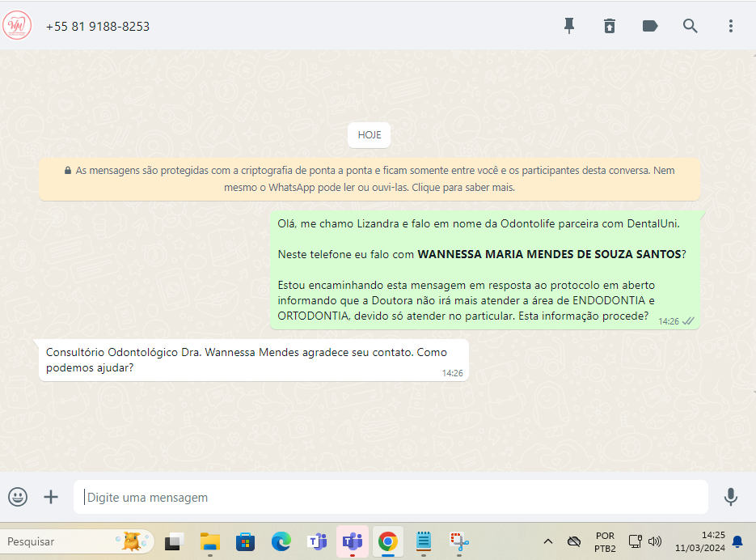
Task: Open the Snipping Tool on taskbar
Action: tap(459, 541)
